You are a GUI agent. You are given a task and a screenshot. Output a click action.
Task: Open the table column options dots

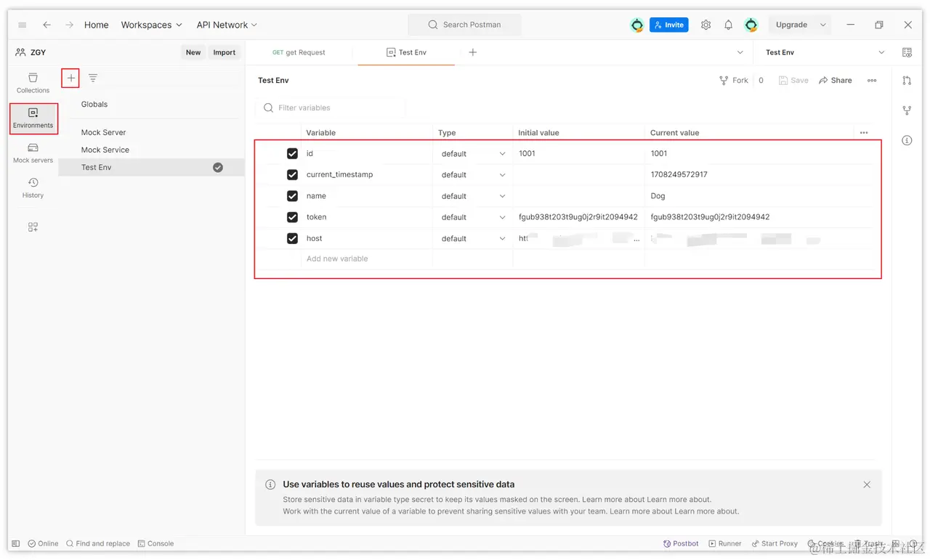pos(864,133)
